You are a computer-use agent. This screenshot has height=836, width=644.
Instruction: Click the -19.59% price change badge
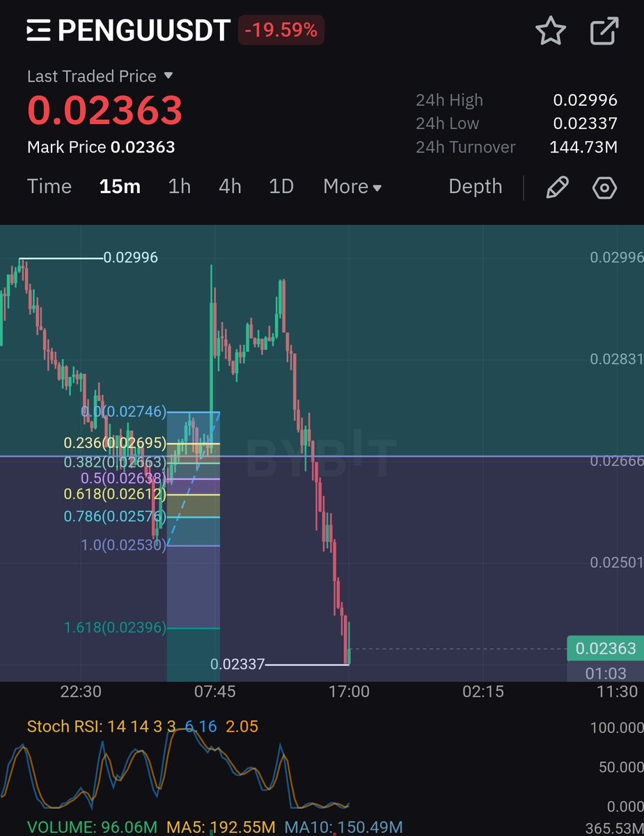[x=281, y=30]
